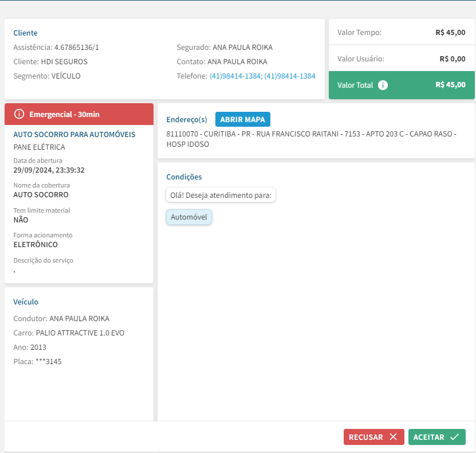Click the Assistência number 4.67865136/1
Image resolution: width=476 pixels, height=453 pixels.
pyautogui.click(x=76, y=47)
